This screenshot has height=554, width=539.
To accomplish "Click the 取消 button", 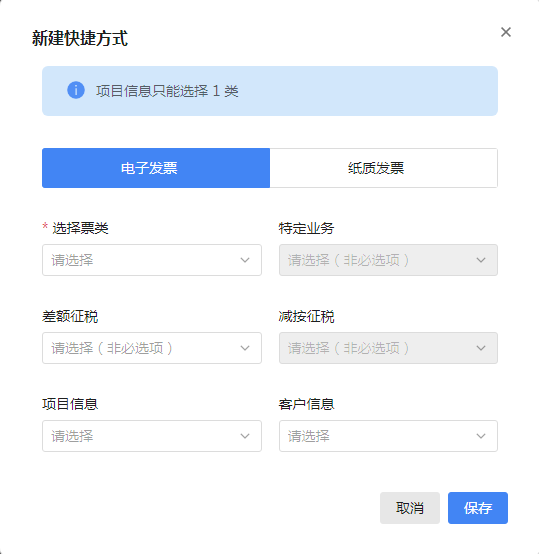I will coord(410,508).
